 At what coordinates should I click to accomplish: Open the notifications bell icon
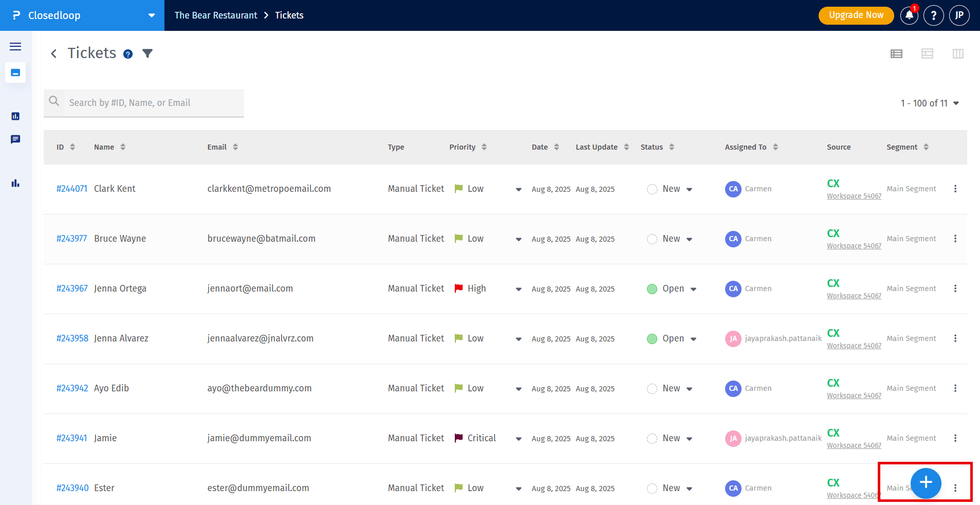pyautogui.click(x=909, y=15)
